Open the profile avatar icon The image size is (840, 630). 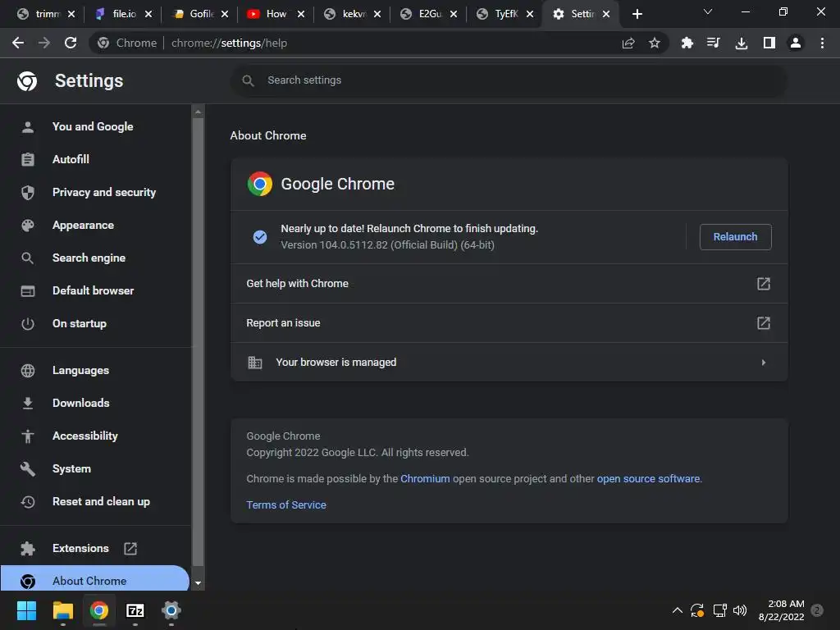click(x=796, y=43)
